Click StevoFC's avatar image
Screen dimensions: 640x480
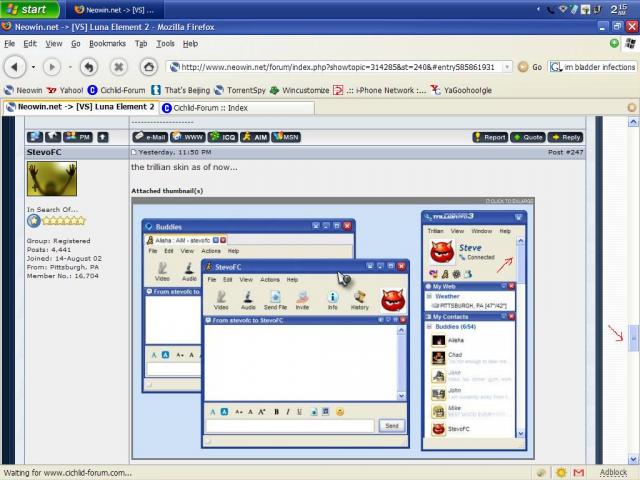(52, 179)
